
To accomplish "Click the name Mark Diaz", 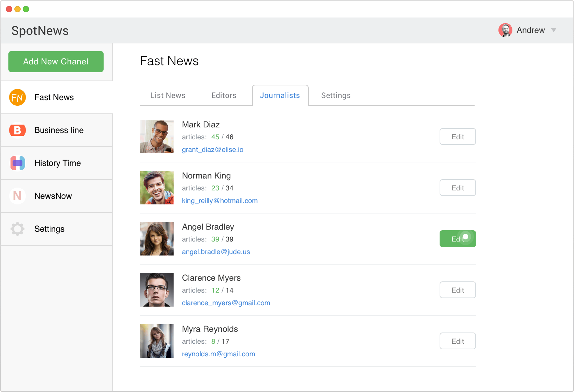I will tap(201, 125).
